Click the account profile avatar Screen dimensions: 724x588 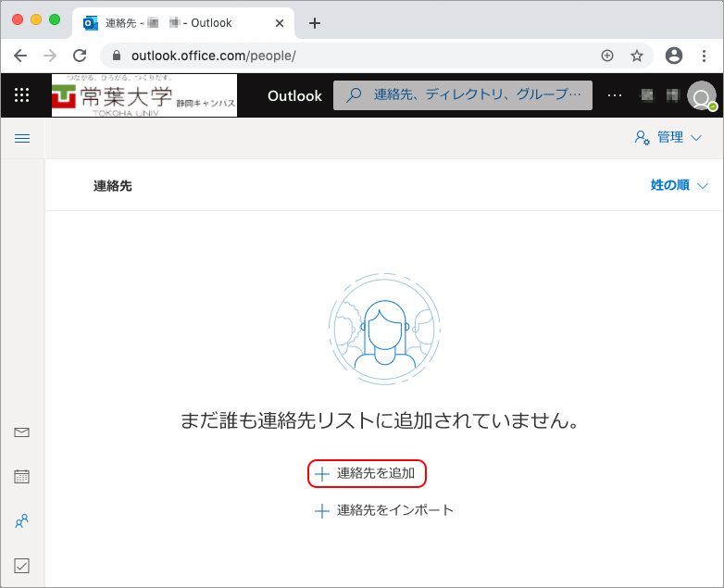(x=703, y=96)
